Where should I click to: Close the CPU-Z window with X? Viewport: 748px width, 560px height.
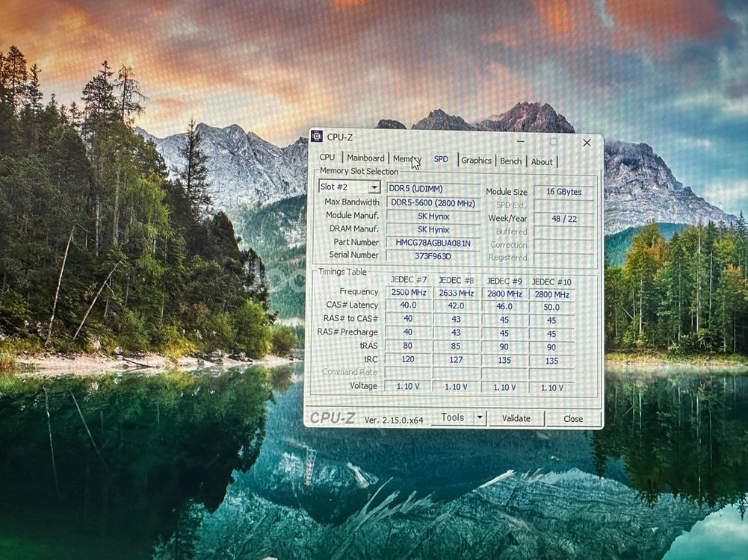point(587,143)
